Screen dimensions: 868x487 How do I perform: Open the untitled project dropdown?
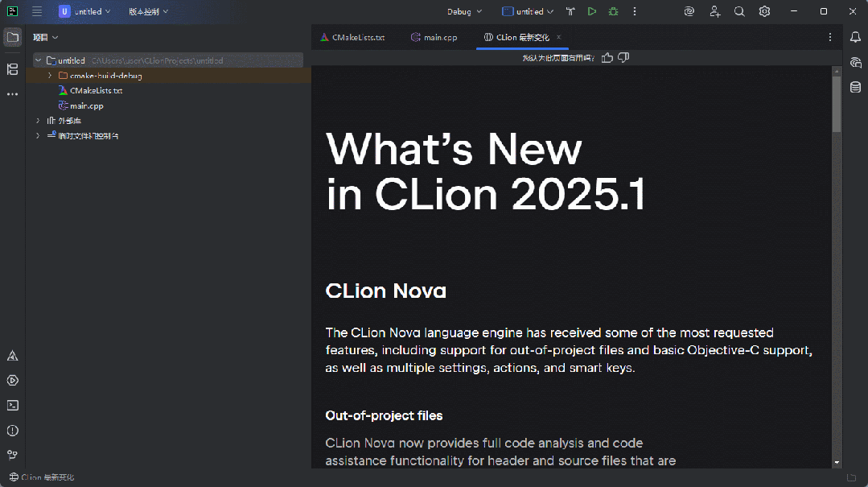coord(84,11)
